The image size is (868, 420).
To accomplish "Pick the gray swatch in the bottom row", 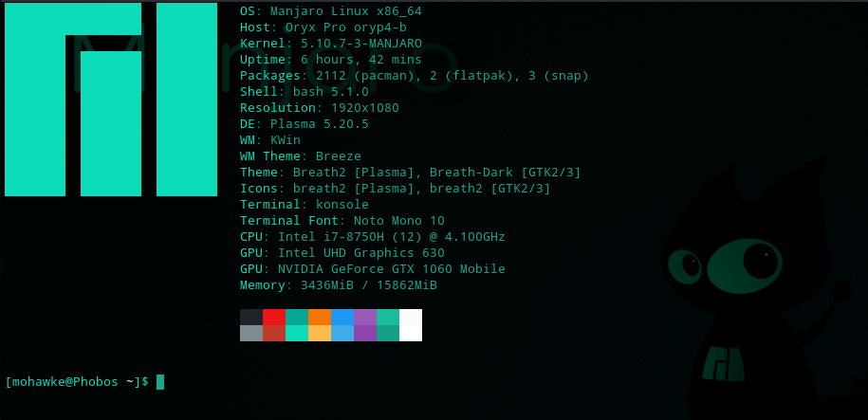I will click(x=251, y=333).
